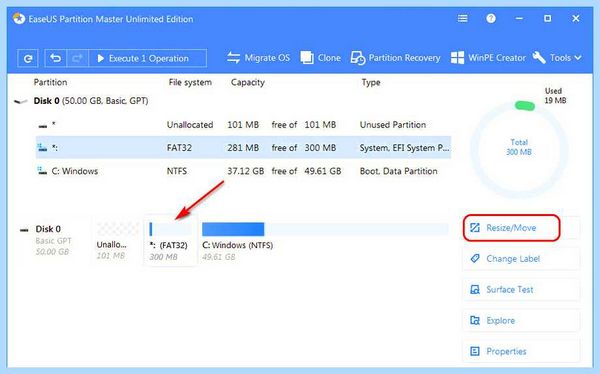Click the 37.12 GB free value
This screenshot has height=374, width=600.
(245, 171)
